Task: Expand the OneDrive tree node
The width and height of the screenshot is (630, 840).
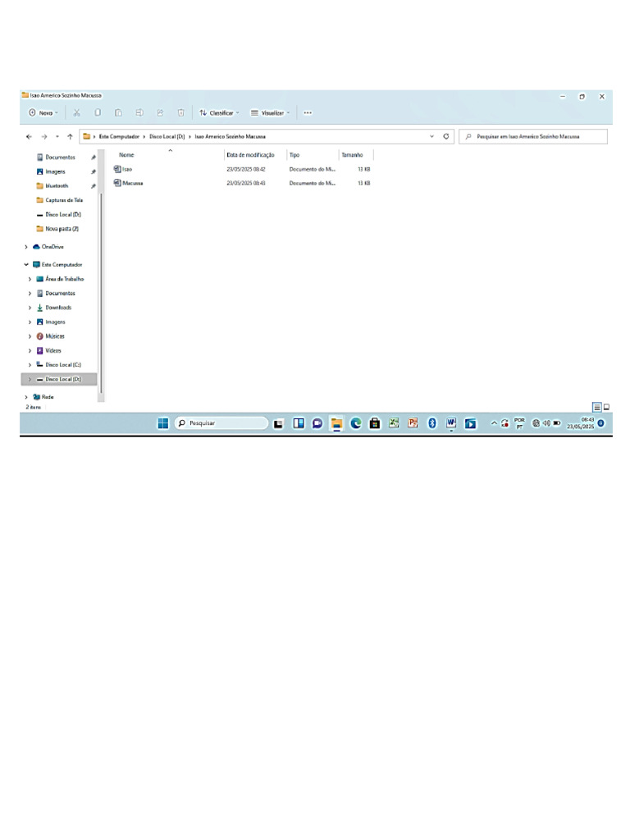Action: (26, 247)
